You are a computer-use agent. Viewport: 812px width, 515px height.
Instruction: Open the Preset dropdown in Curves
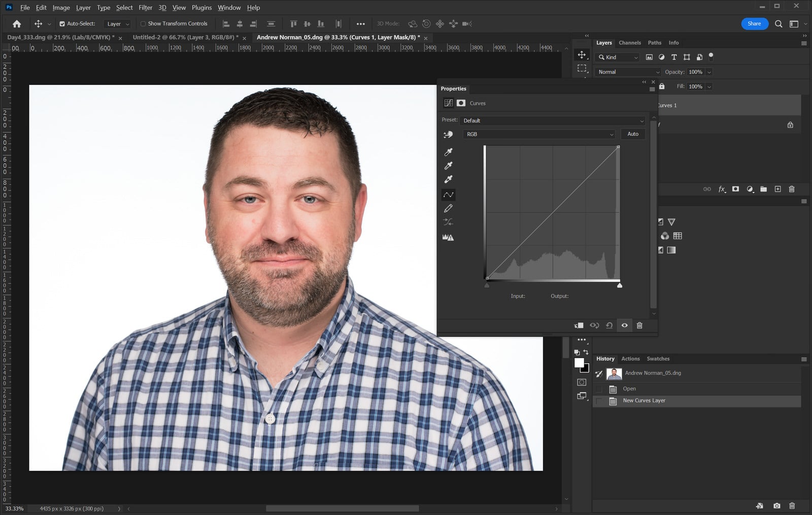coord(552,120)
